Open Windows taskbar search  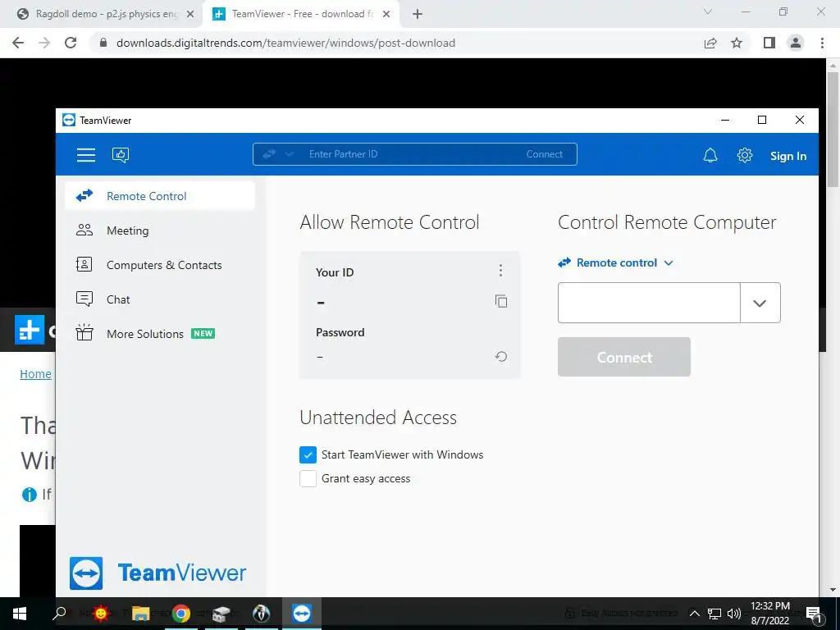[x=59, y=614]
